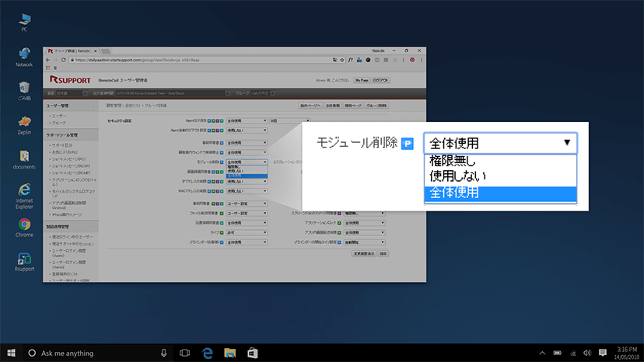Viewport: 644px width, 362px height.
Task: Click the Rsupport logo in the page header
Action: (70, 79)
